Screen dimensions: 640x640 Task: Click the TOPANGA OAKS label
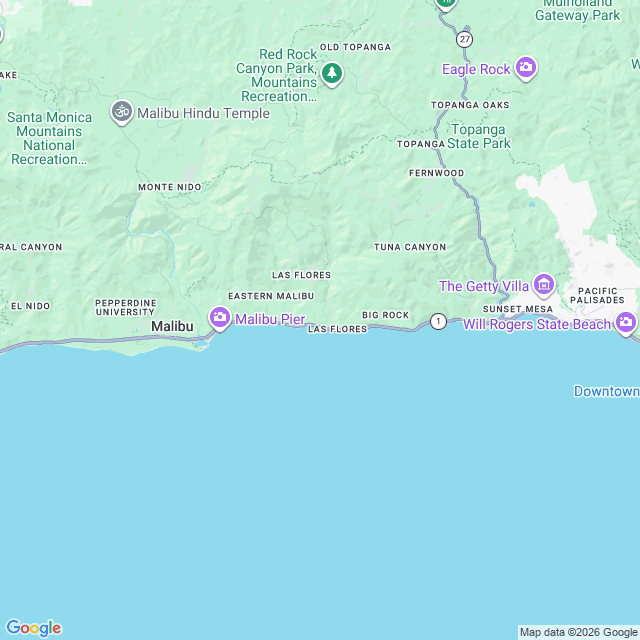coord(470,105)
